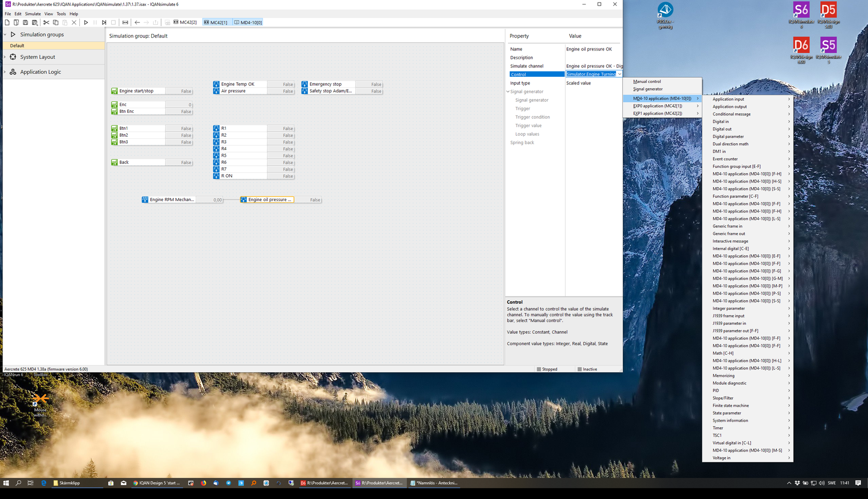Open the File menu
Image resolution: width=868 pixels, height=499 pixels.
click(x=7, y=14)
